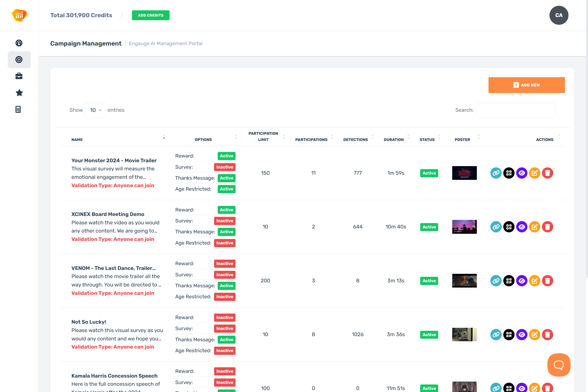Open the chat support bubble

[559, 365]
